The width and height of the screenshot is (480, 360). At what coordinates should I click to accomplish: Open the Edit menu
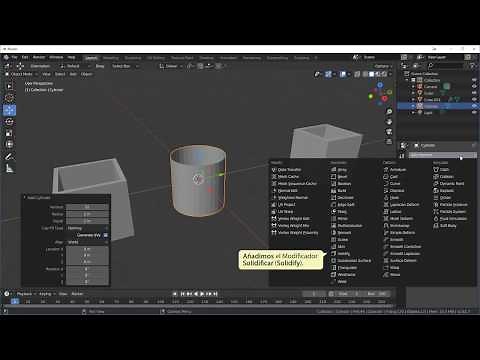25,57
